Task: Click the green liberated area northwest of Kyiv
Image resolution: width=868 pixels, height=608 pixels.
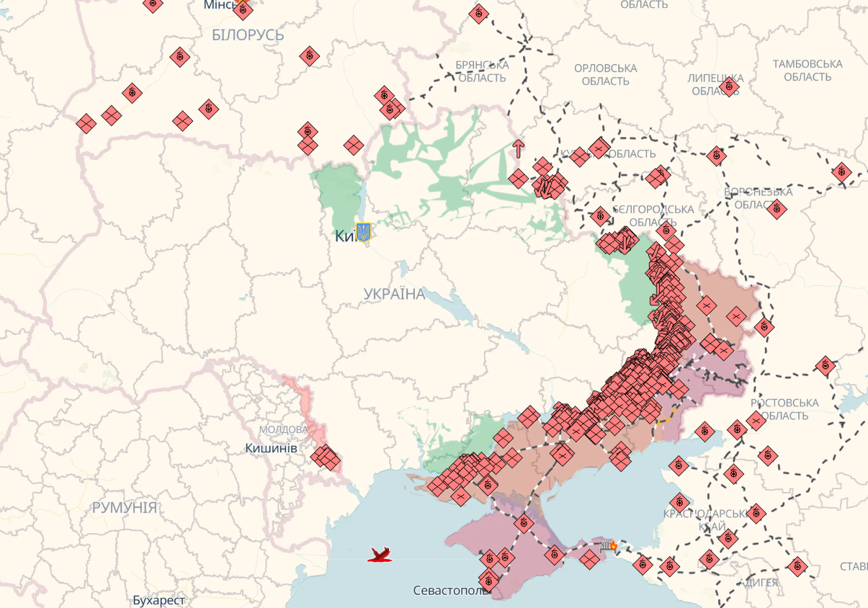Action: click(x=336, y=195)
